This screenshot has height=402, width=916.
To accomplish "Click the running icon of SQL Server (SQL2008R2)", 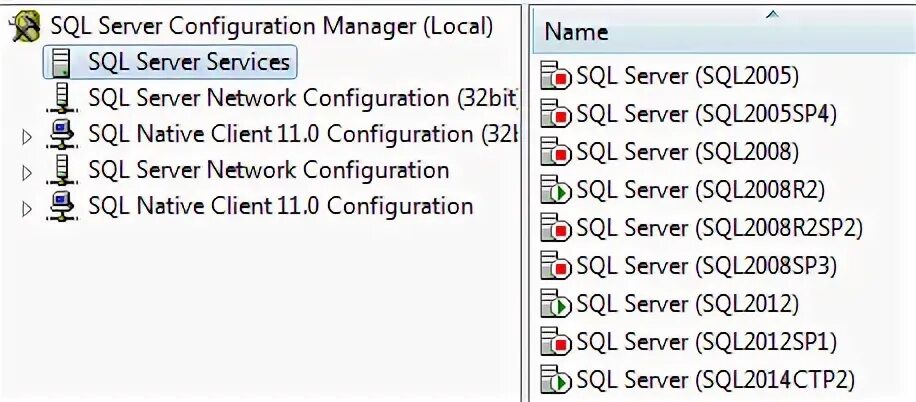I will tap(555, 190).
